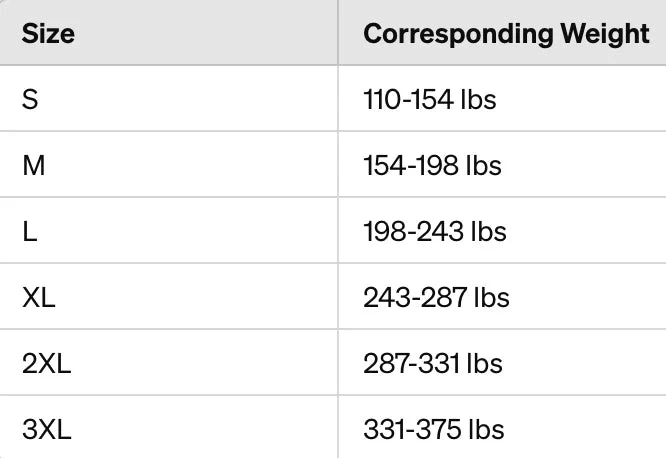Click the 198-243 lbs weight cell
This screenshot has width=666, height=458.
pos(502,230)
